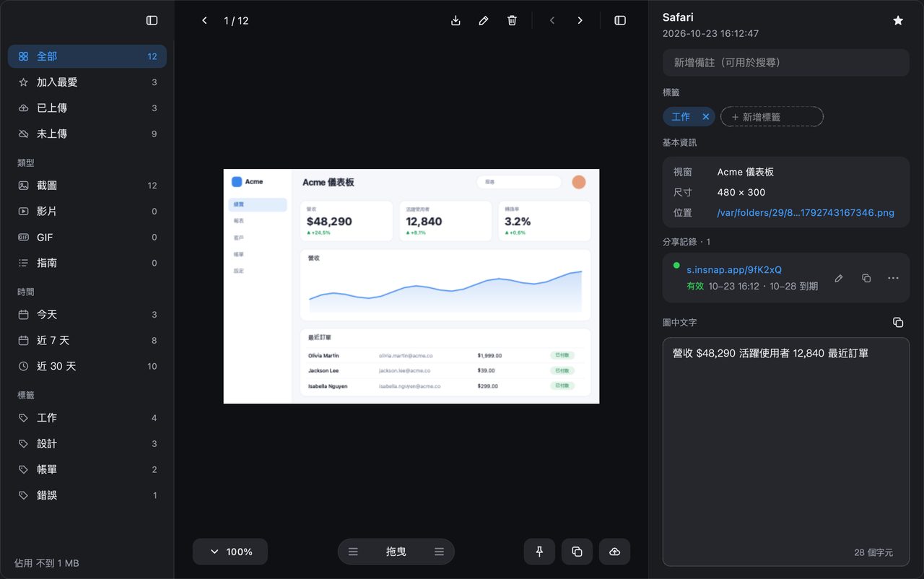The image size is (924, 579).
Task: Toggle the left sidebar panel icon
Action: pyautogui.click(x=152, y=20)
